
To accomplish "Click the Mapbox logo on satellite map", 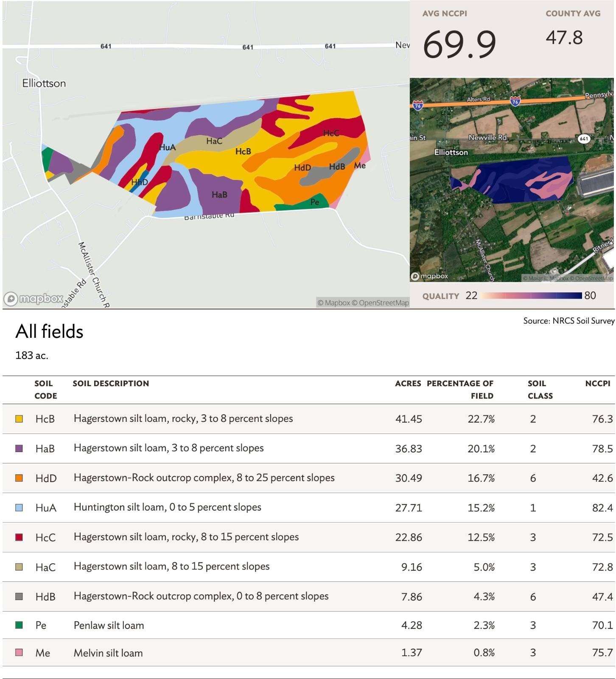I will pos(430,276).
